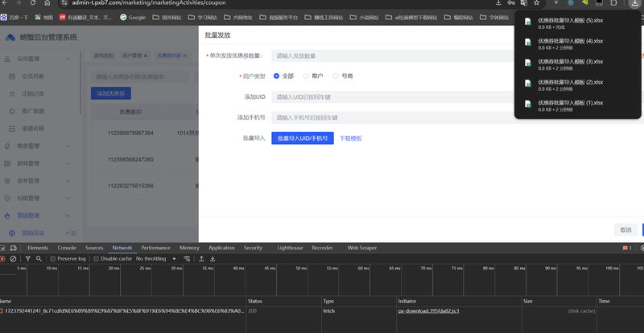Click 取消 to close the dialog
This screenshot has height=333, width=644.
pyautogui.click(x=625, y=230)
